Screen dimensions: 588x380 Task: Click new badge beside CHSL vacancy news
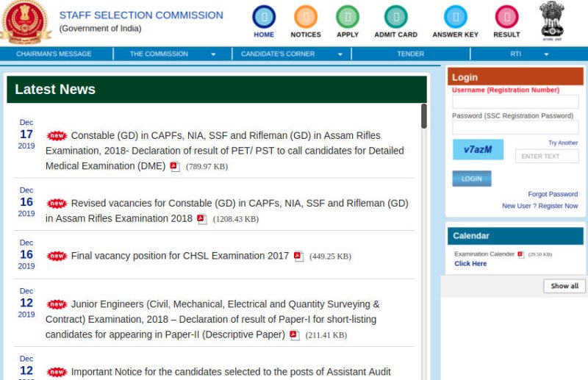point(57,256)
